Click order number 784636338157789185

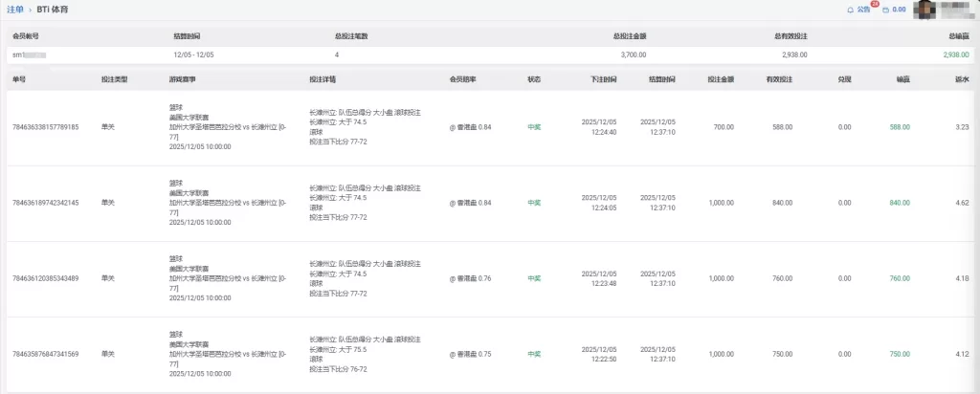click(x=45, y=126)
